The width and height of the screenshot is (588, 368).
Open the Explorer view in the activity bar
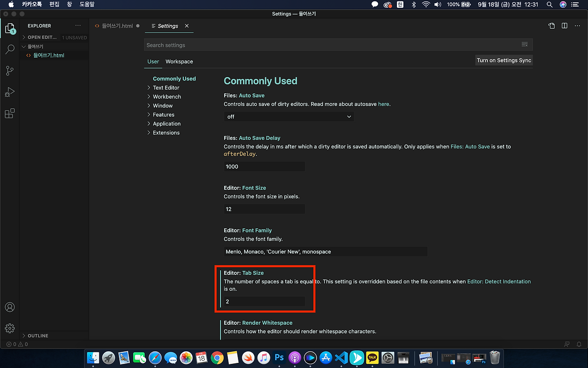click(10, 28)
